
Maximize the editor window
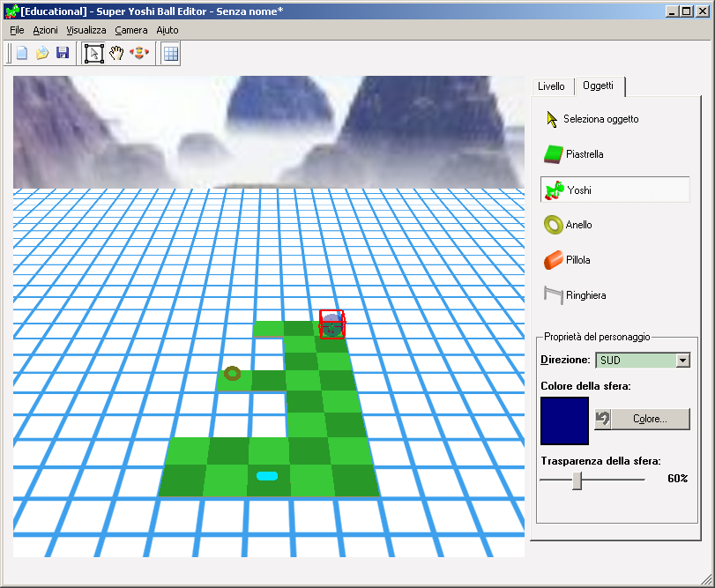click(687, 11)
